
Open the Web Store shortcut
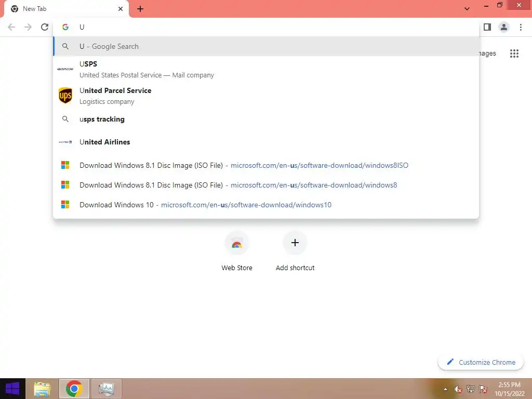tap(237, 251)
